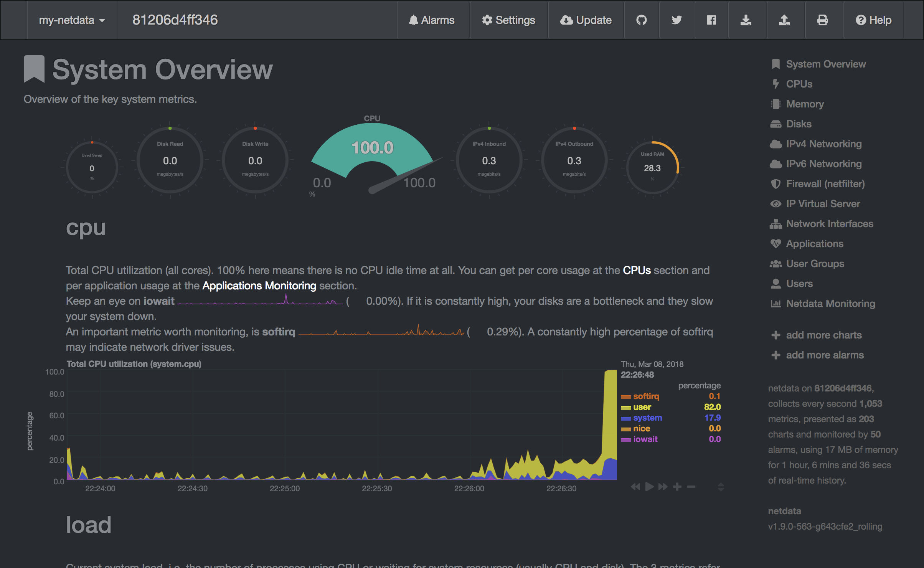924x568 pixels.
Task: Open the Settings menu item
Action: [x=508, y=20]
